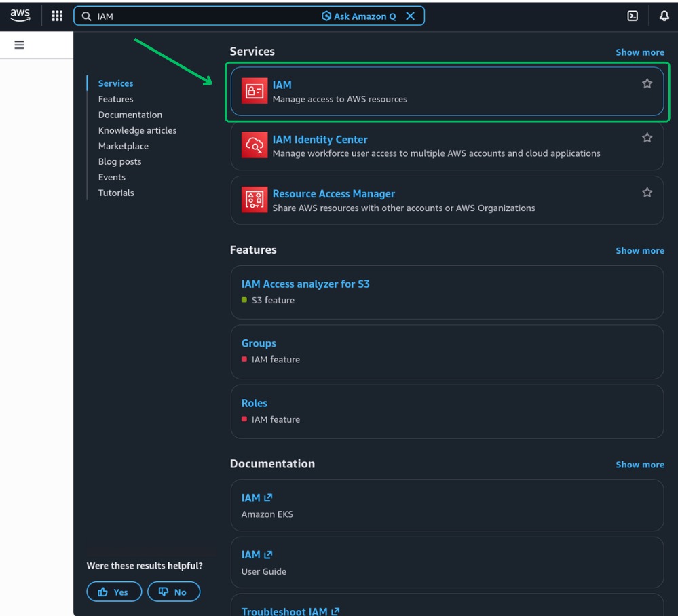Image resolution: width=678 pixels, height=616 pixels.
Task: Open the AWS home logo
Action: (x=20, y=16)
